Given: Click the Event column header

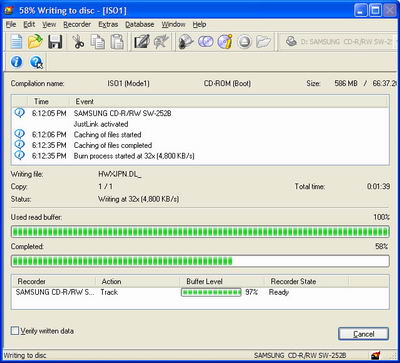Looking at the screenshot, I should (228, 101).
